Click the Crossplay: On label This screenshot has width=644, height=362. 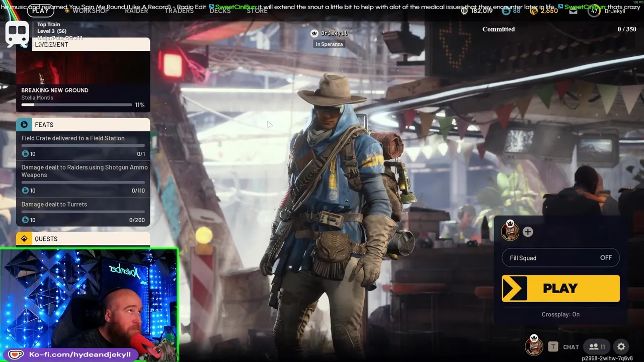(560, 314)
